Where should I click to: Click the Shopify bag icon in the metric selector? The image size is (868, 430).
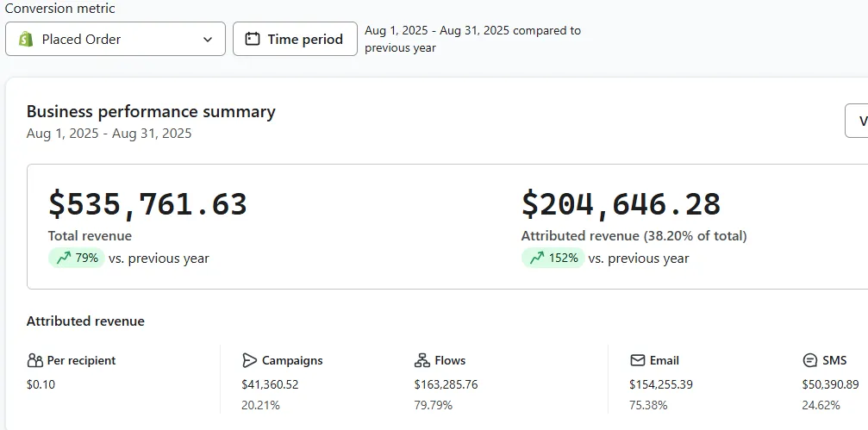[26, 39]
